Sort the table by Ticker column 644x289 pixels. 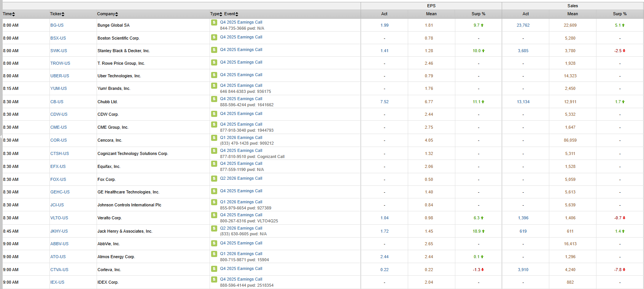[x=57, y=14]
